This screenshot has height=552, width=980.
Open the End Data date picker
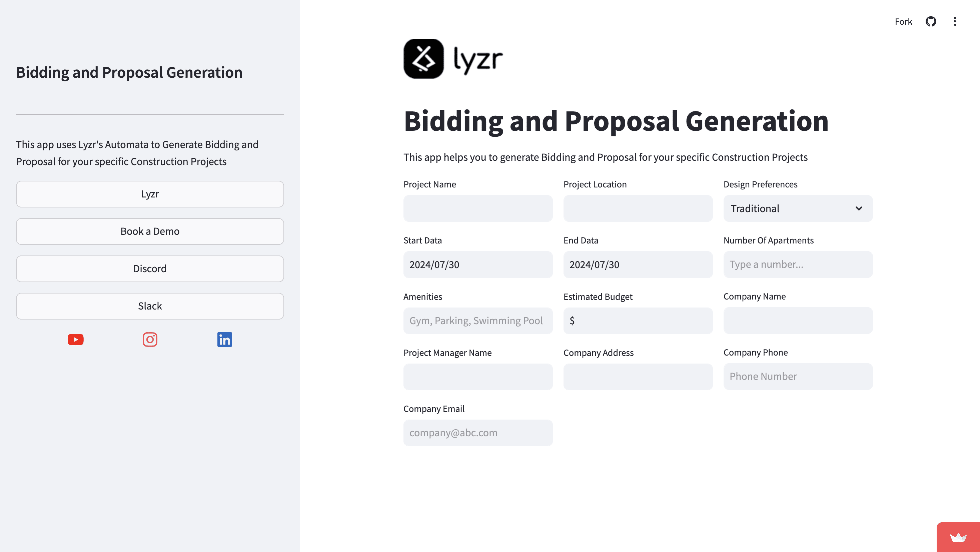[638, 264]
